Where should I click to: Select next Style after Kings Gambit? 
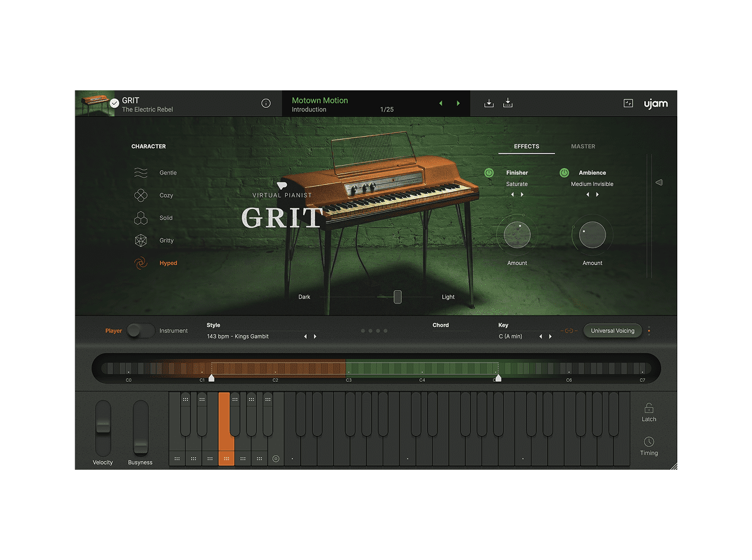coord(315,337)
